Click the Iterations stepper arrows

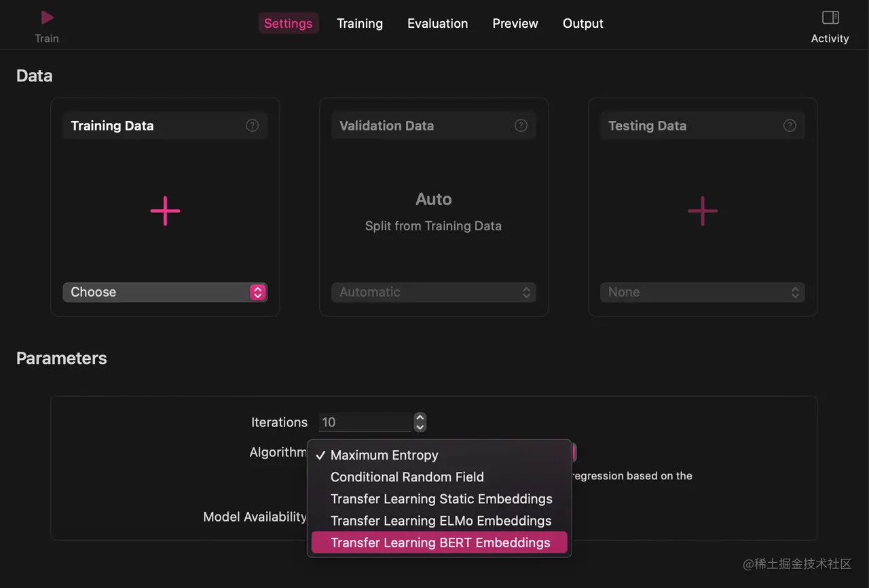point(420,422)
